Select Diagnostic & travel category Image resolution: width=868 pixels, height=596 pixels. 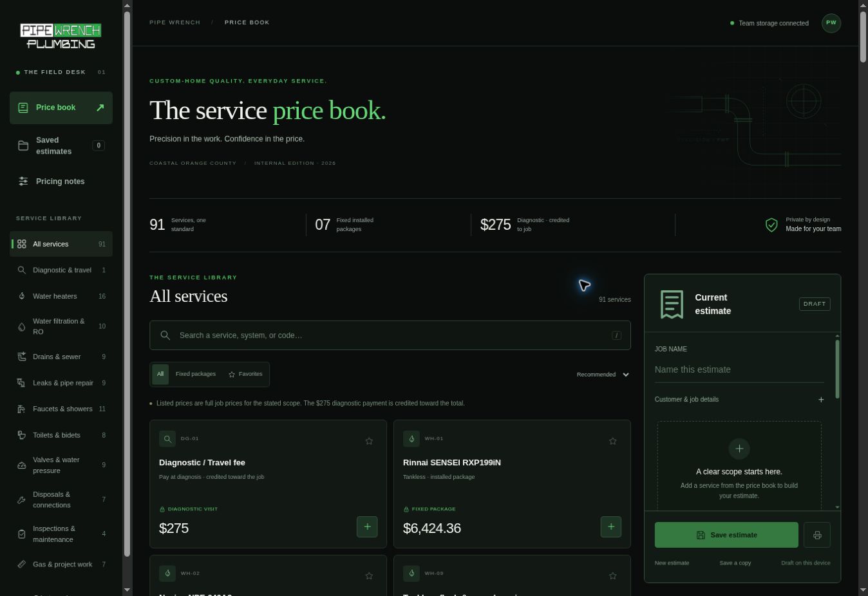tap(61, 270)
